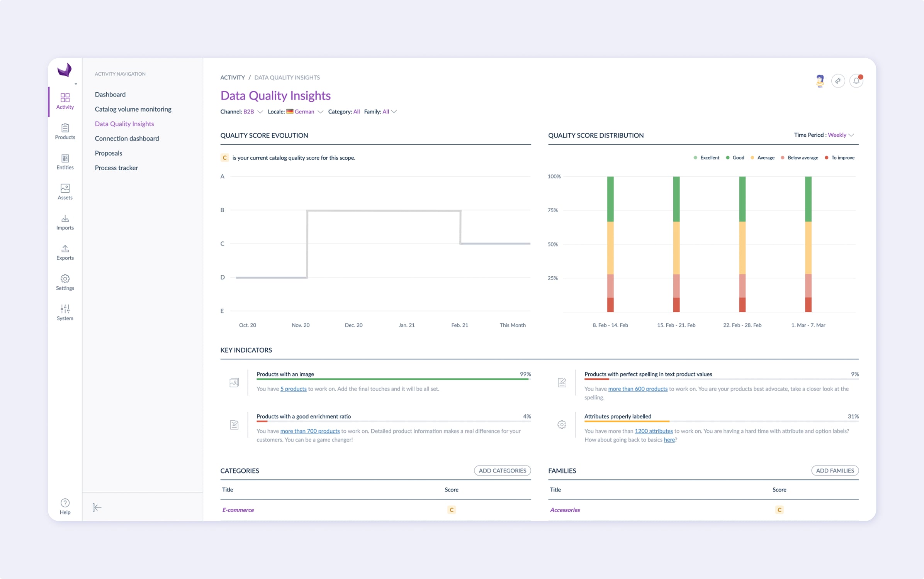Image resolution: width=924 pixels, height=579 pixels.
Task: Select Catalog volume monitoring menu item
Action: click(x=133, y=109)
